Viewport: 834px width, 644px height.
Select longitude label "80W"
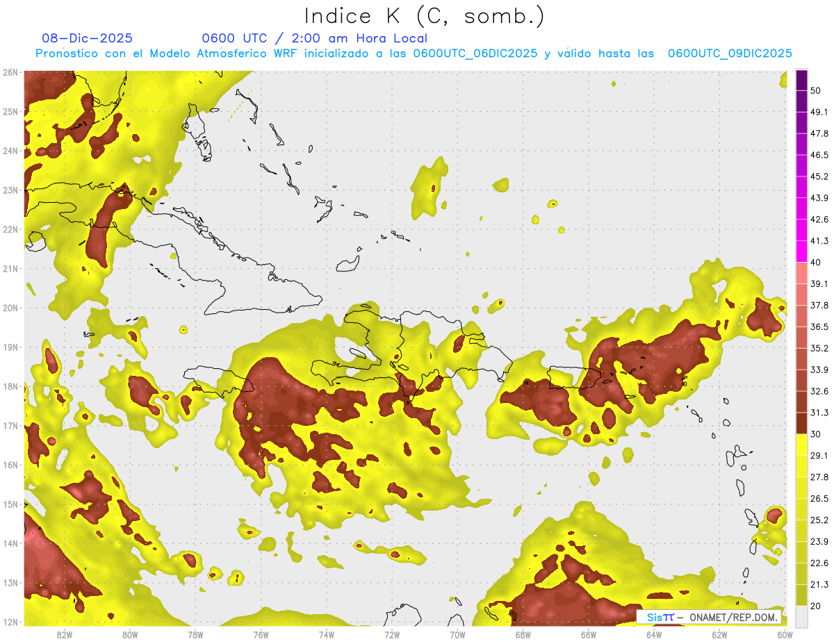(x=130, y=635)
